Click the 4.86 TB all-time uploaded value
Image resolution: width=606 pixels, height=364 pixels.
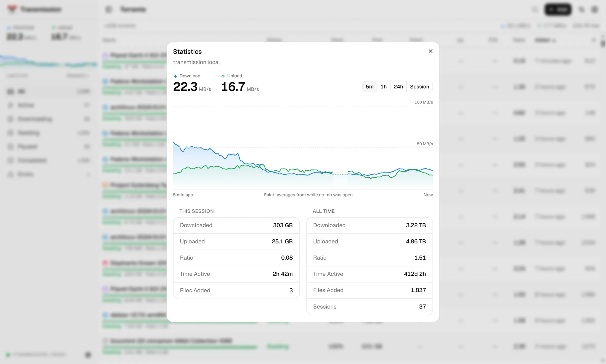[416, 241]
